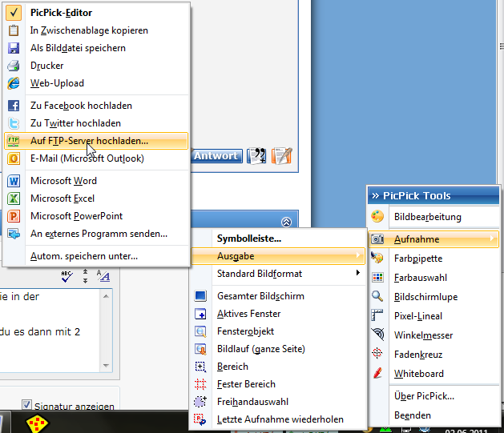Click inside the forum reply text area

(50, 331)
